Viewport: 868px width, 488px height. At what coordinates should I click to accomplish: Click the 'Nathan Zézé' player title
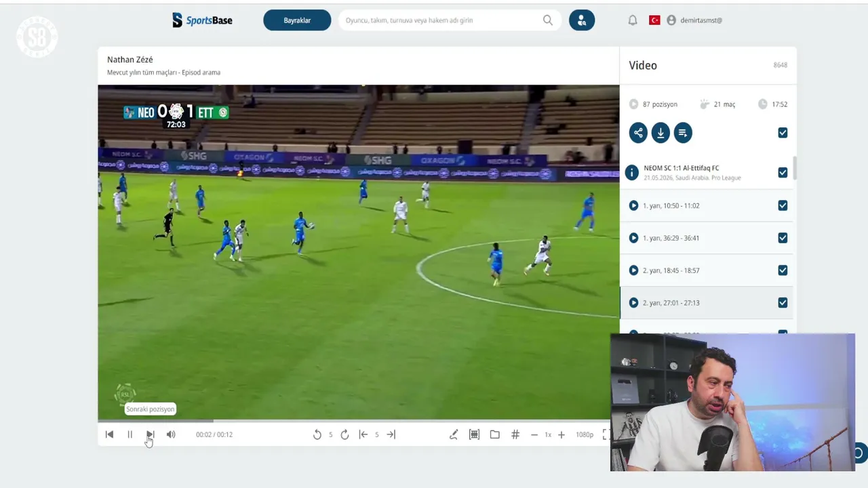coord(130,60)
